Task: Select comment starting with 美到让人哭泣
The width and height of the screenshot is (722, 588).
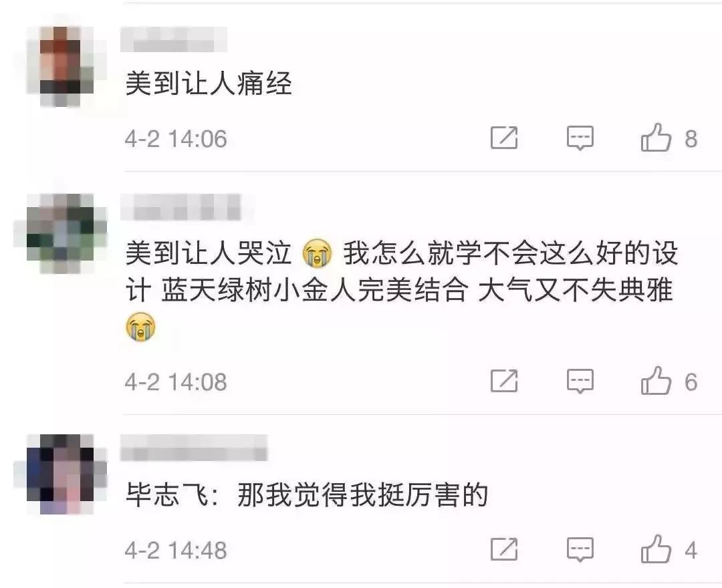Action: tap(402, 290)
